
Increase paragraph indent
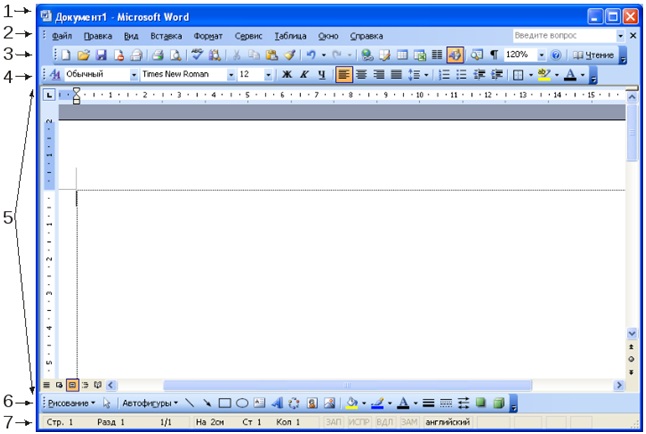(x=497, y=75)
